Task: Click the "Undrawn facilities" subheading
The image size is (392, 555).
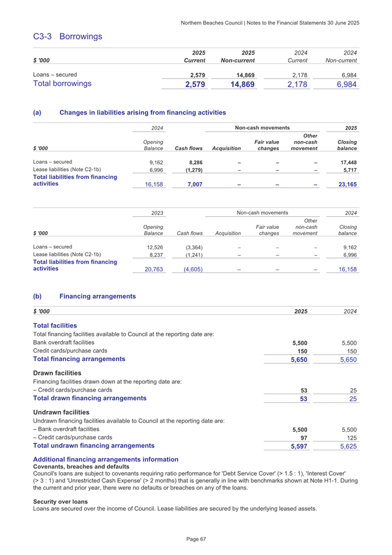Action: (x=62, y=412)
